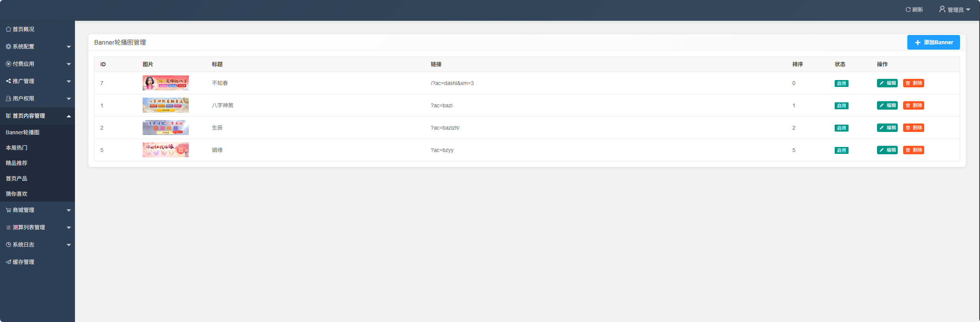
Task: Click trash icon in 不知春 row
Action: (x=908, y=83)
